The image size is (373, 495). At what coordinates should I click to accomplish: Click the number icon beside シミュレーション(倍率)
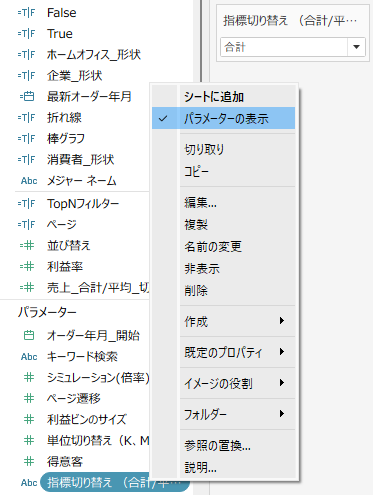pyautogui.click(x=29, y=378)
